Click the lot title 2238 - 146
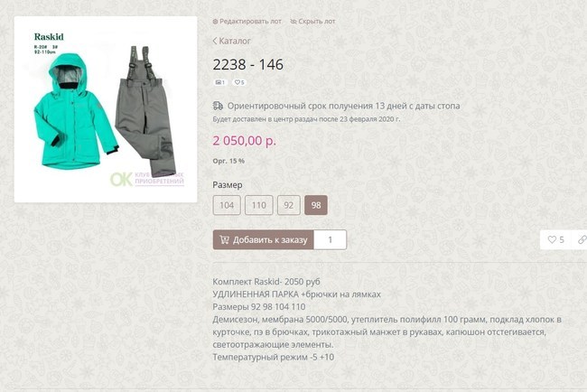587x392 pixels. point(248,64)
